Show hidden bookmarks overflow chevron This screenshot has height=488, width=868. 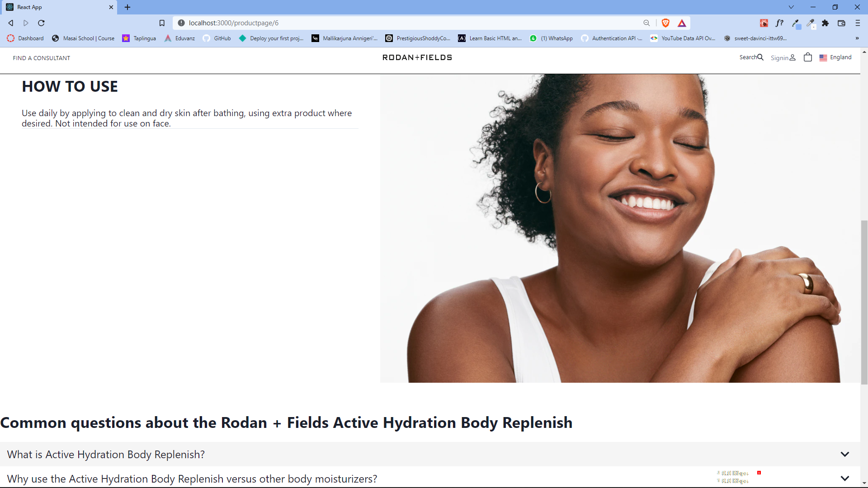pos(857,38)
